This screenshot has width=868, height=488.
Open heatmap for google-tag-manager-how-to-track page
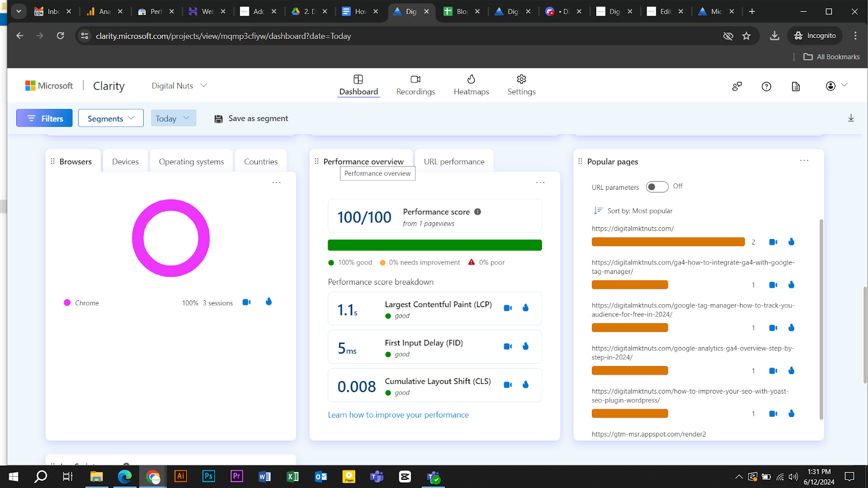click(791, 327)
